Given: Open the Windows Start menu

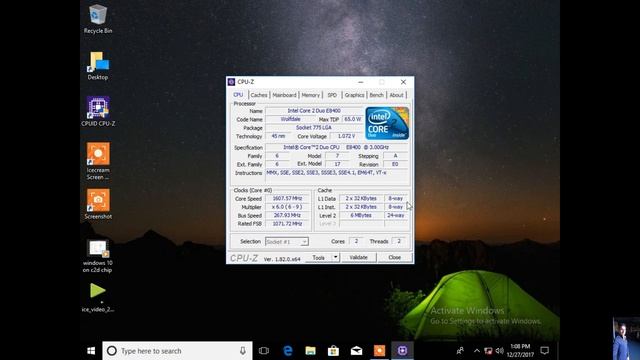Looking at the screenshot, I should [91, 351].
